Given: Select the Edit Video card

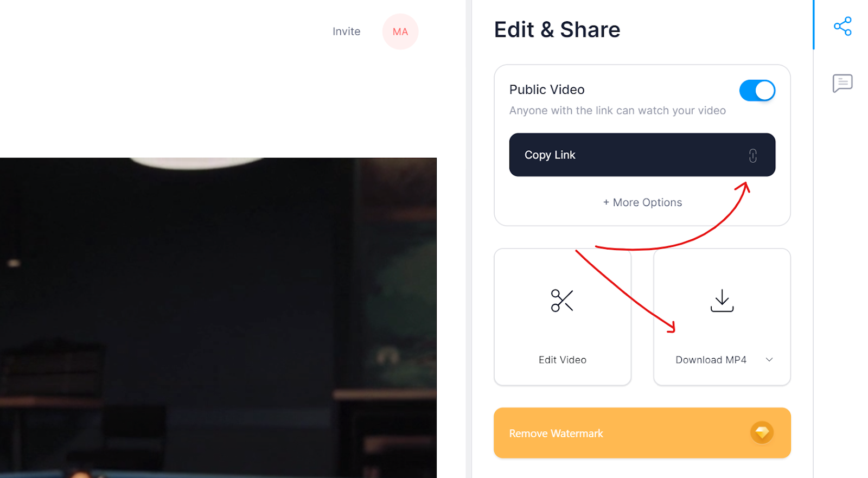Looking at the screenshot, I should [563, 317].
